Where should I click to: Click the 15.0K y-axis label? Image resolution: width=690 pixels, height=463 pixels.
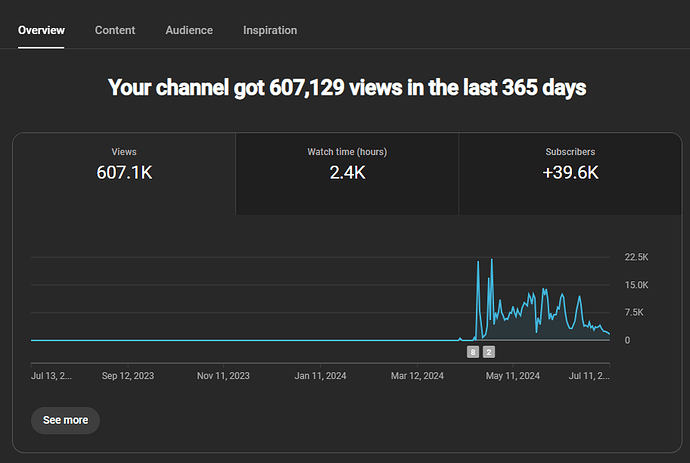[636, 285]
